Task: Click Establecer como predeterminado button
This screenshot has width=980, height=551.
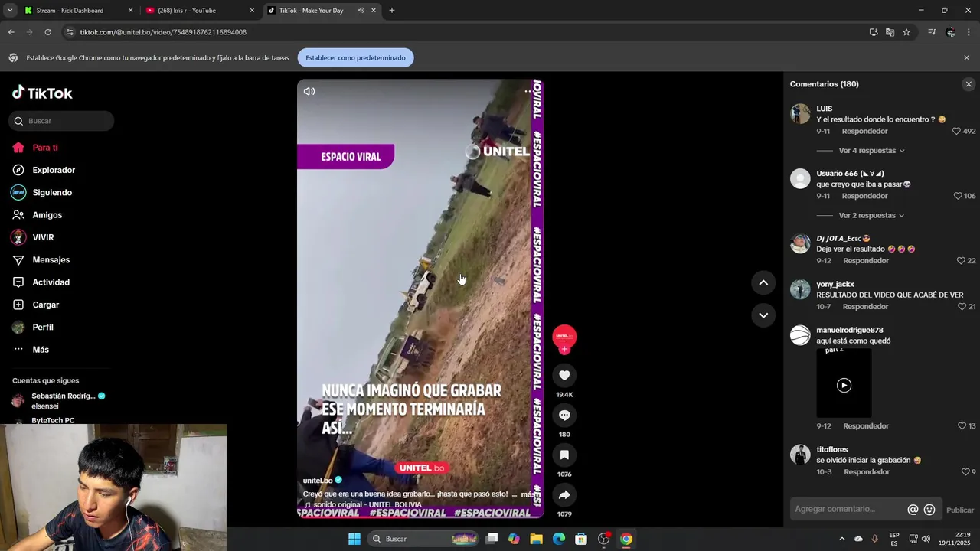Action: point(355,57)
